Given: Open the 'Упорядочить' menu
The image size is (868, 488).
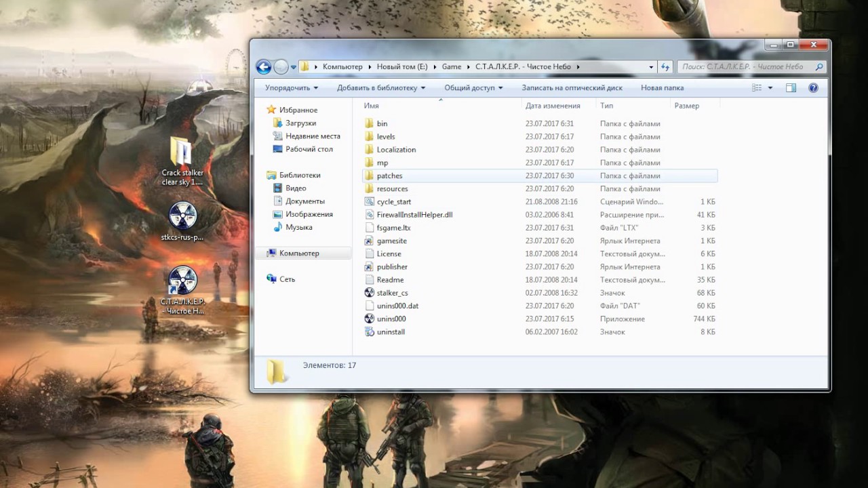Looking at the screenshot, I should [292, 88].
